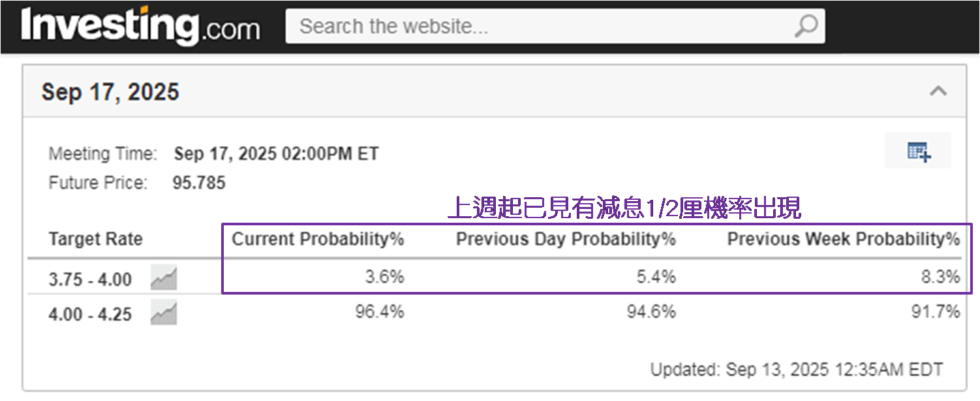Select the 4.00 - 4.25 target rate row
Image resolution: width=980 pixels, height=401 pixels.
[x=90, y=314]
